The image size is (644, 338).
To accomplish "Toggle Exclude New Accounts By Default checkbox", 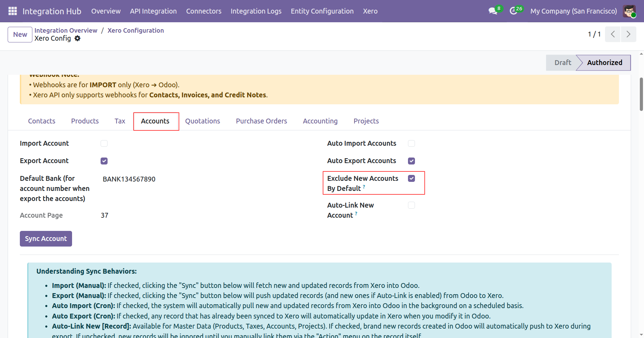I will coord(411,178).
